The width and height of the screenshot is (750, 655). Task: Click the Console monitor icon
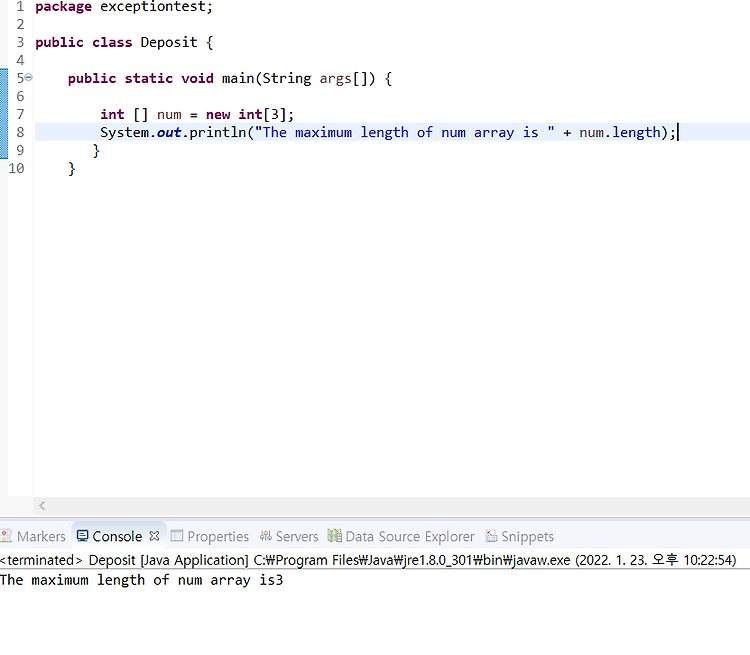[82, 536]
